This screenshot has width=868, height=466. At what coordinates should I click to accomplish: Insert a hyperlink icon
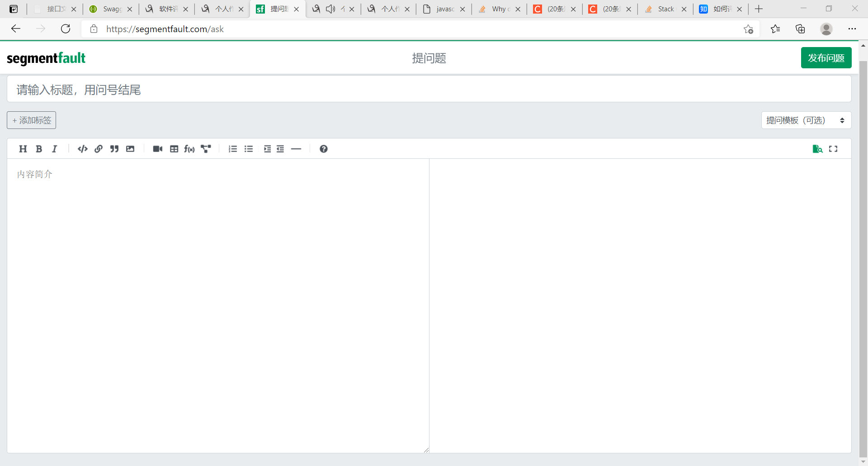99,149
